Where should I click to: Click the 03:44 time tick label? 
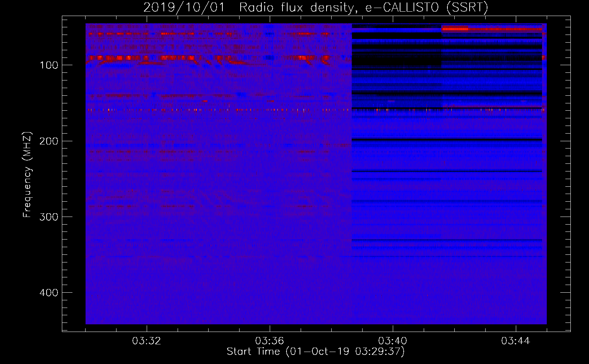click(x=516, y=341)
